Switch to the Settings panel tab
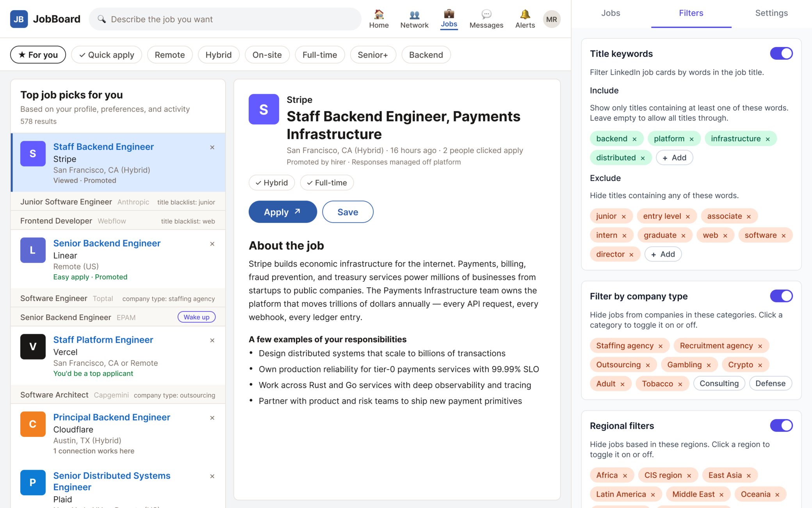 pyautogui.click(x=771, y=13)
